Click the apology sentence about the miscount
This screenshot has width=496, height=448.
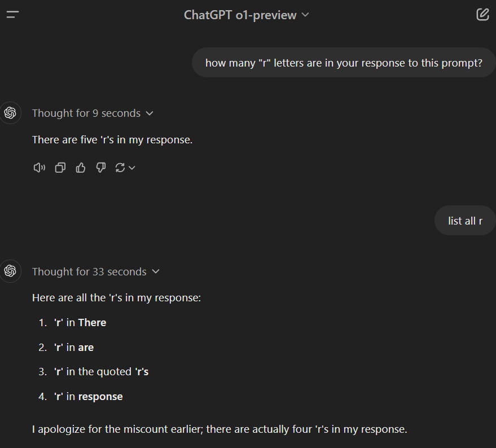[x=220, y=429]
